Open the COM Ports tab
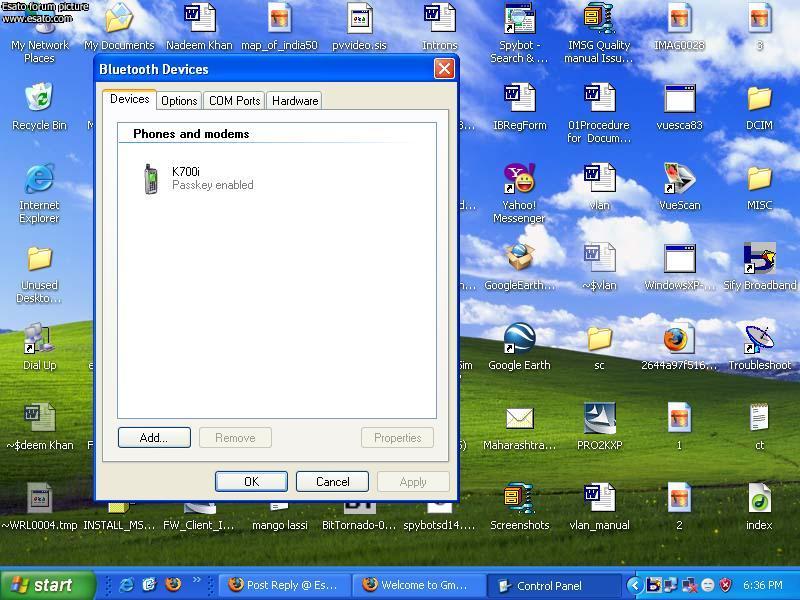Screen dimensions: 800x600 click(235, 101)
